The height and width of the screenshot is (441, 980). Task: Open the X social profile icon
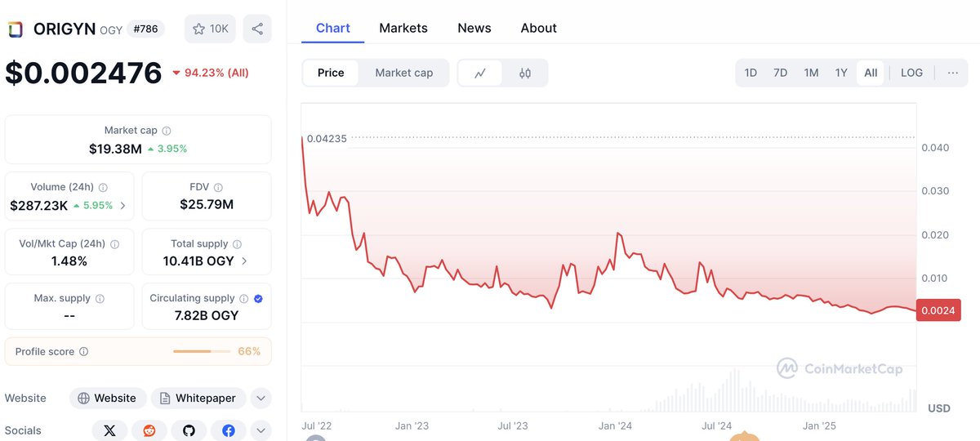tap(109, 430)
